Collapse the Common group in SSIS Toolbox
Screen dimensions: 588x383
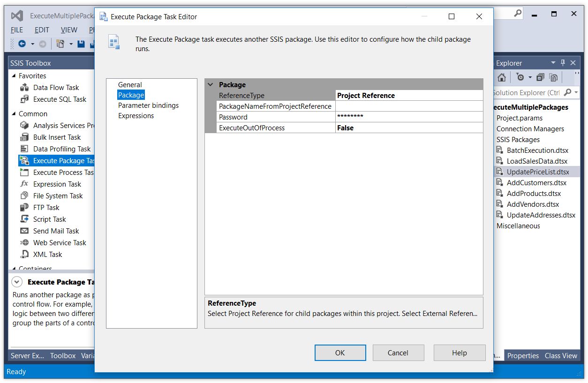click(13, 114)
